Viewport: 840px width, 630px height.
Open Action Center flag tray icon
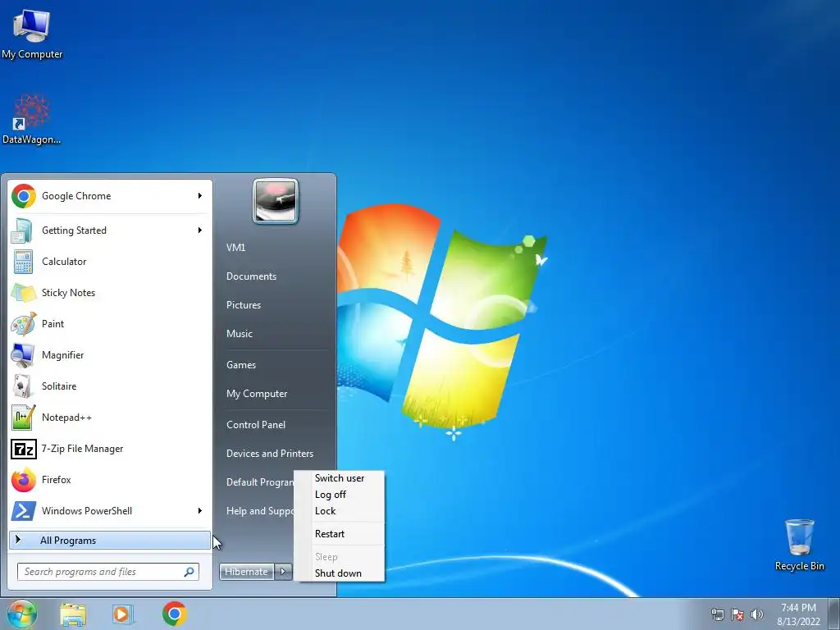click(x=737, y=614)
